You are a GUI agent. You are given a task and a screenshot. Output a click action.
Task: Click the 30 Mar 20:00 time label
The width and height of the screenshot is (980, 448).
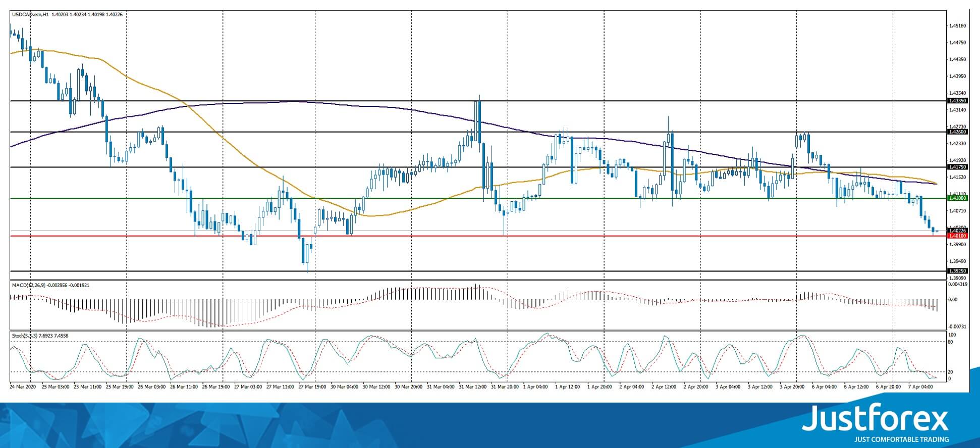[x=409, y=386]
